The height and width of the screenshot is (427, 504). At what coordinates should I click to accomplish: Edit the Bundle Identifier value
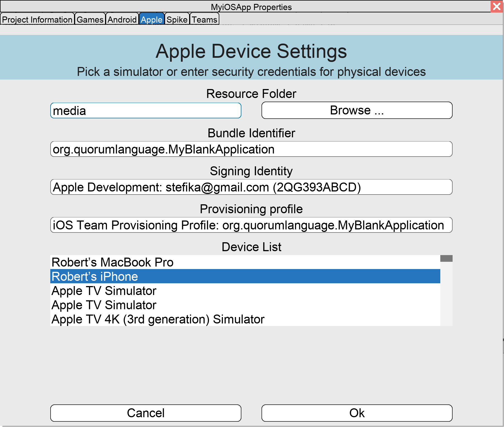coord(251,149)
